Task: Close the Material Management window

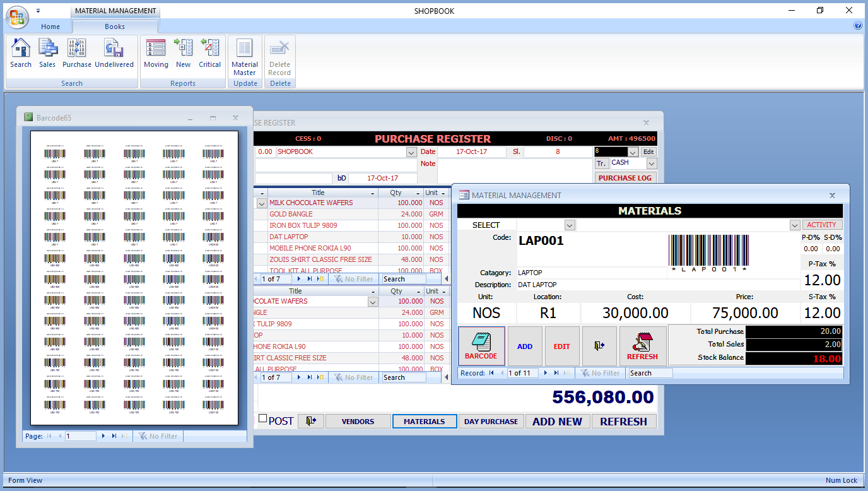Action: click(x=832, y=196)
